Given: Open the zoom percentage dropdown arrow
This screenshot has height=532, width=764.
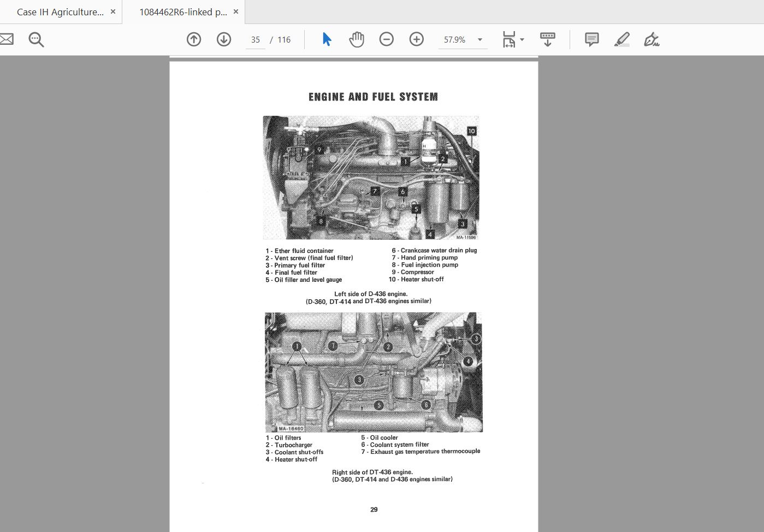Looking at the screenshot, I should tap(480, 39).
